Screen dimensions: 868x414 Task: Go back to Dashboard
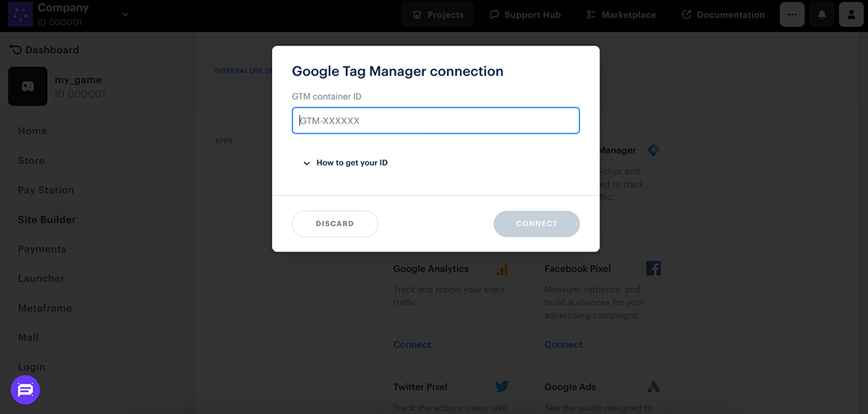[x=44, y=50]
